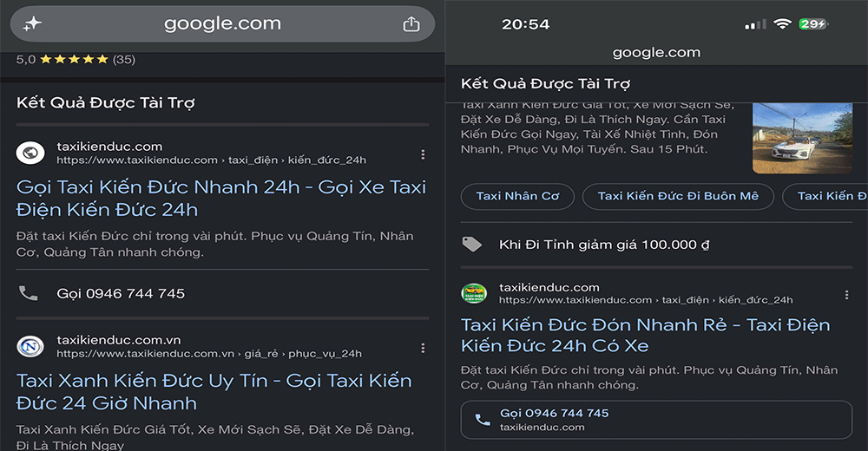Tap the phone icon next to Gọi 0946 744 745 on left
Viewport: 868px width, 451px height.
pos(29,293)
